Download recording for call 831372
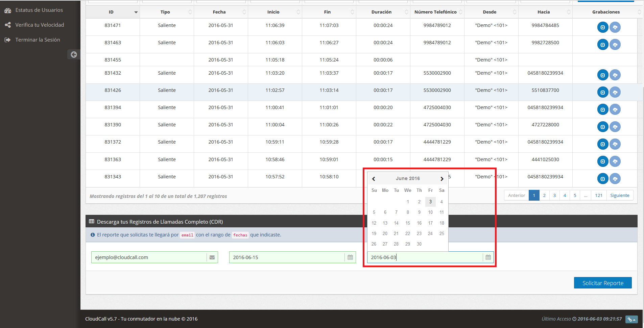644x328 pixels. 615,144
